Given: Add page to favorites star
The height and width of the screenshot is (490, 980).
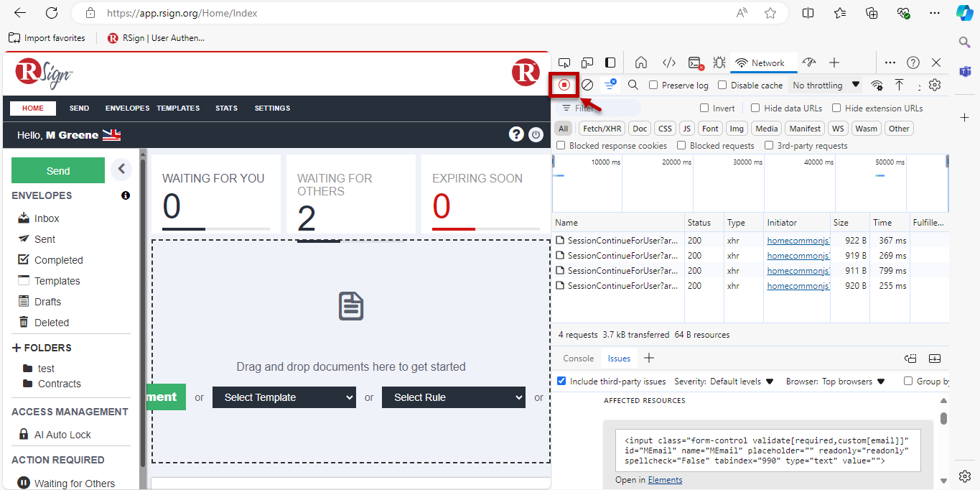Looking at the screenshot, I should click(x=770, y=13).
